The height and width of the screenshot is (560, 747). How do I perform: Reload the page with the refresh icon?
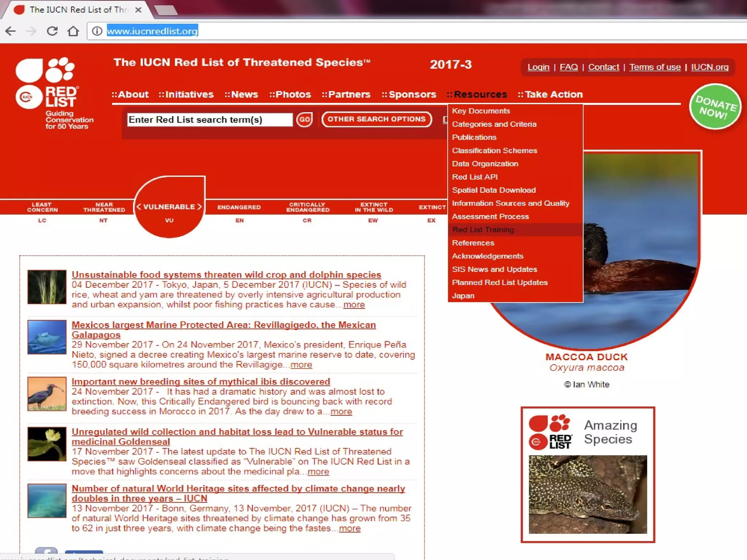pyautogui.click(x=52, y=31)
